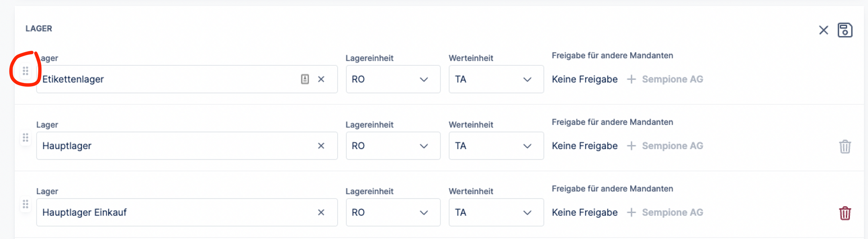Image resolution: width=868 pixels, height=239 pixels.
Task: Delete Hauptlager Einkauf row via red trash
Action: tap(845, 213)
